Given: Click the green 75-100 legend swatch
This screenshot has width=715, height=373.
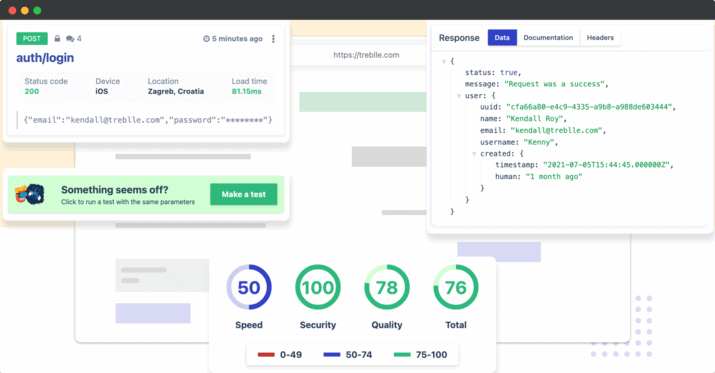Looking at the screenshot, I should [402, 354].
